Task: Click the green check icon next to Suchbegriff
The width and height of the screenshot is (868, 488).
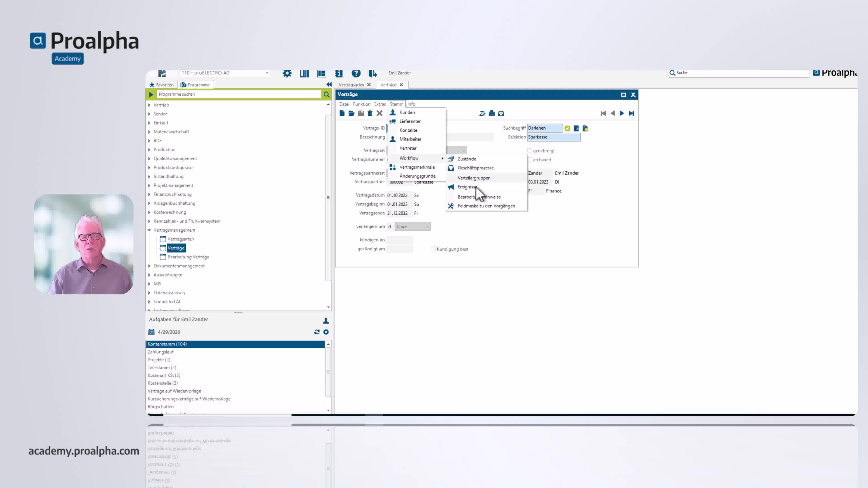Action: point(567,128)
